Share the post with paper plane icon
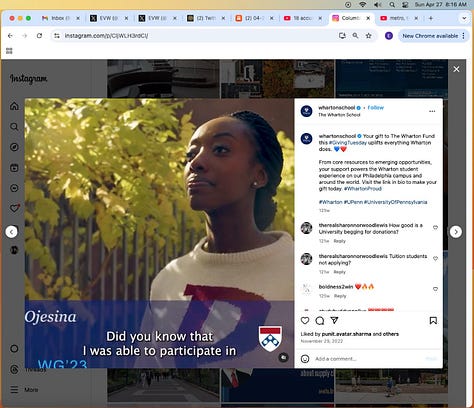Screen dimensions: 474x408 pos(334,320)
